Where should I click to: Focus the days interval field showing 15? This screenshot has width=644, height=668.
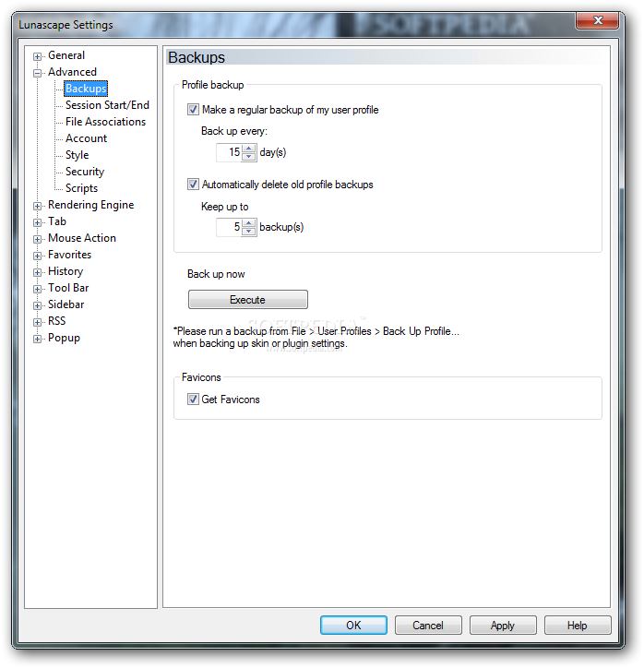coord(229,152)
